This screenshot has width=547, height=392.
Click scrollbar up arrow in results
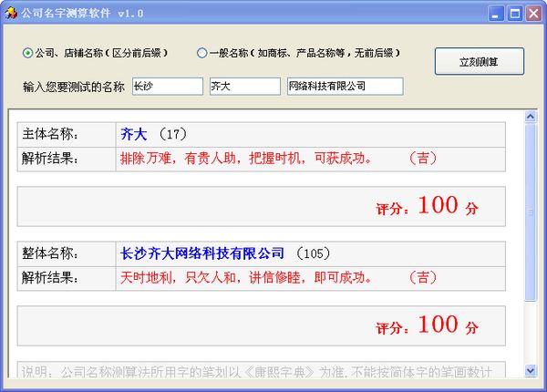tap(531, 117)
